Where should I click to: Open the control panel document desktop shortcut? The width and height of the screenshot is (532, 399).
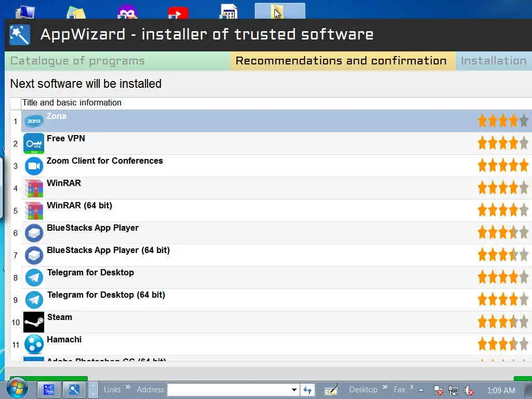[229, 11]
